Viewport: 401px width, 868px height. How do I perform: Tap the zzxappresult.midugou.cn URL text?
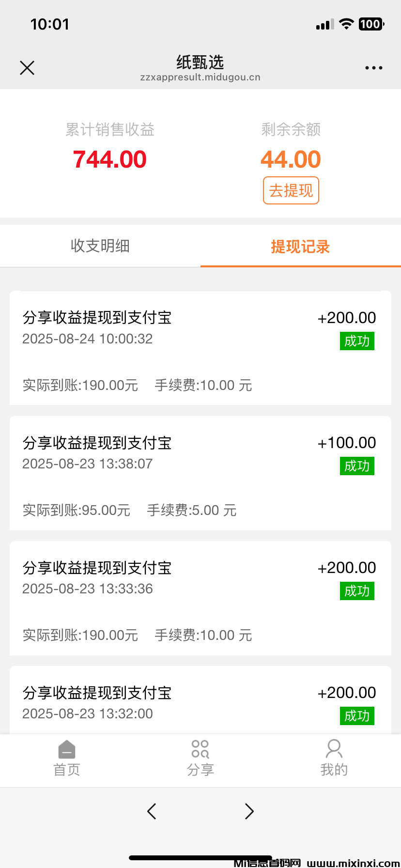tap(200, 77)
